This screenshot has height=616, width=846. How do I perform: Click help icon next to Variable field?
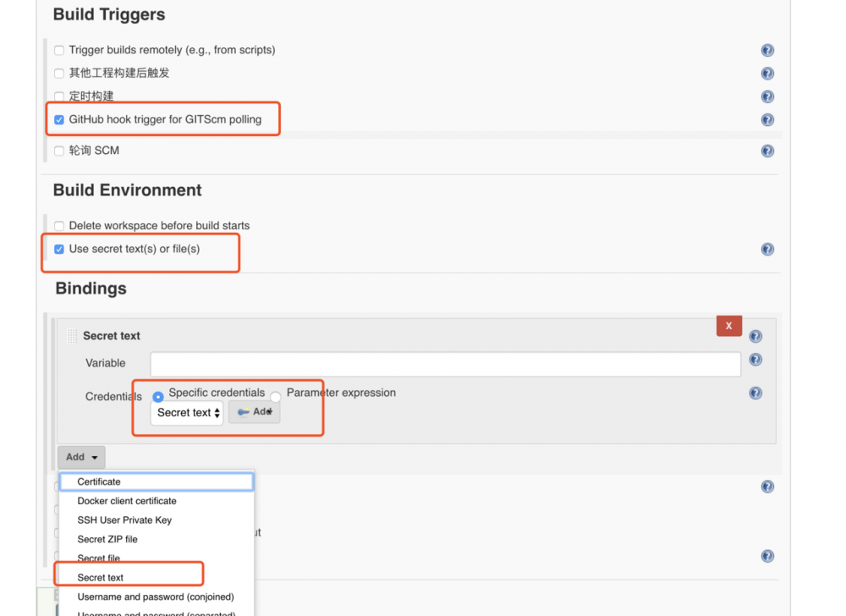(x=755, y=360)
